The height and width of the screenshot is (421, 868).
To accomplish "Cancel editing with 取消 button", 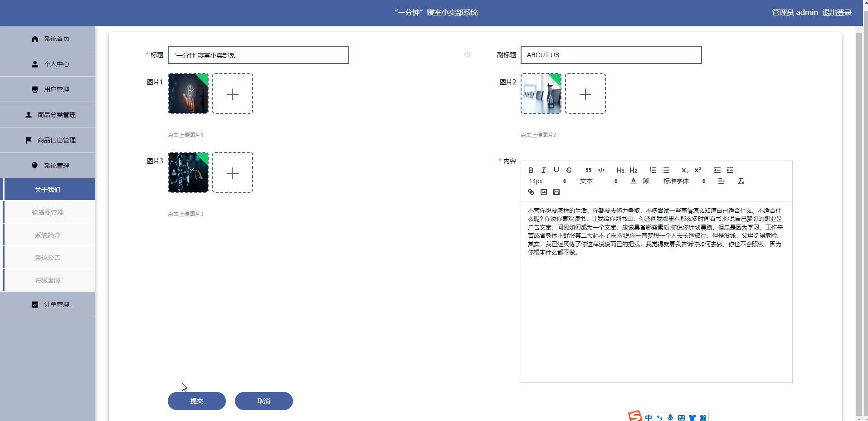I will coord(264,401).
